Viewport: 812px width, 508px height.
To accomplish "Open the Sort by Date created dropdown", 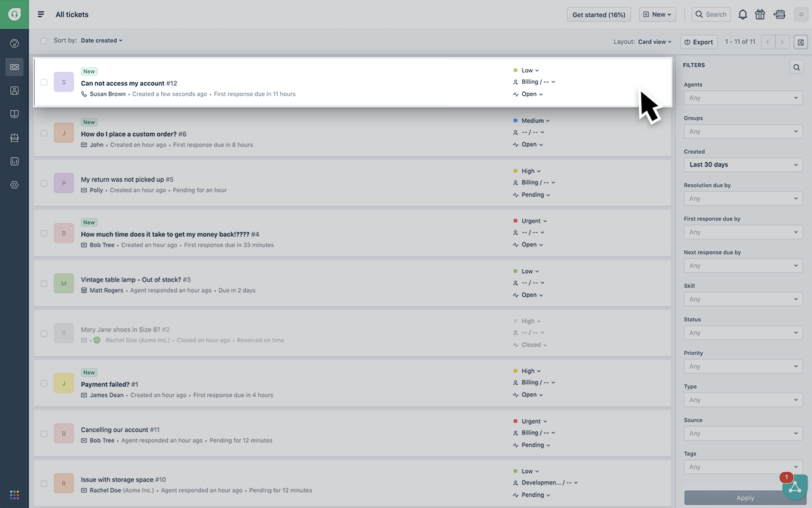I will click(x=101, y=41).
